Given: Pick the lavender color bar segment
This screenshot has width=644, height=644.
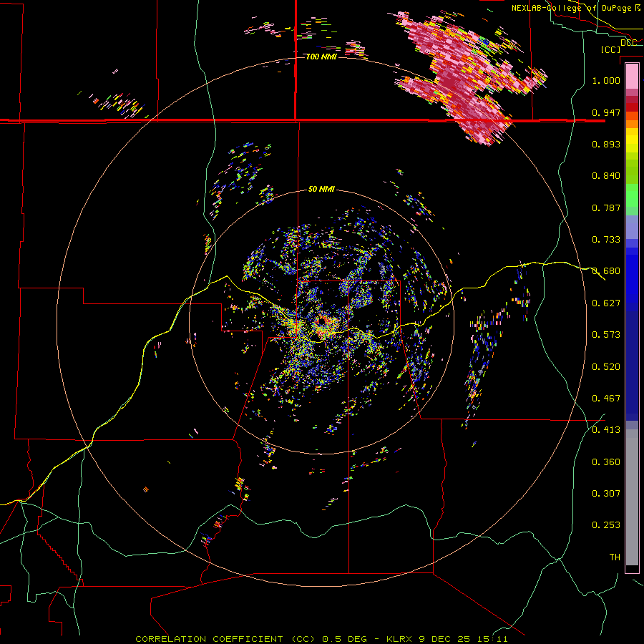Looking at the screenshot, I should pyautogui.click(x=632, y=228).
